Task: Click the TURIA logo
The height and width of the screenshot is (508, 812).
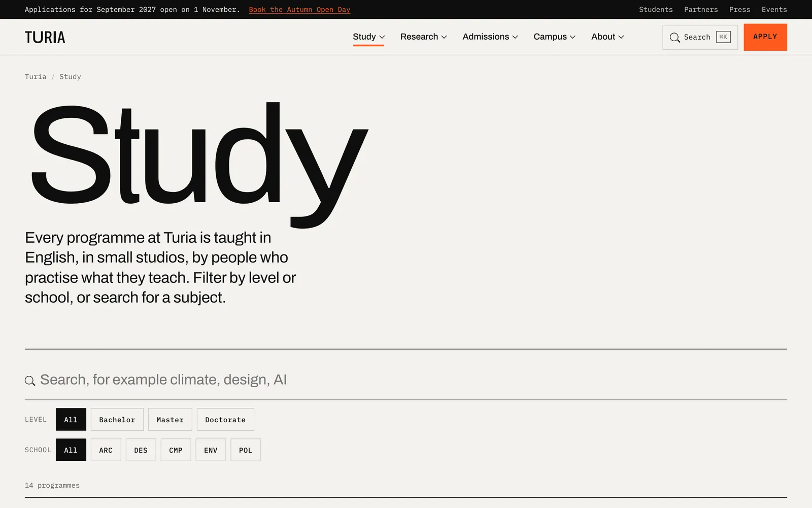Action: (x=45, y=37)
